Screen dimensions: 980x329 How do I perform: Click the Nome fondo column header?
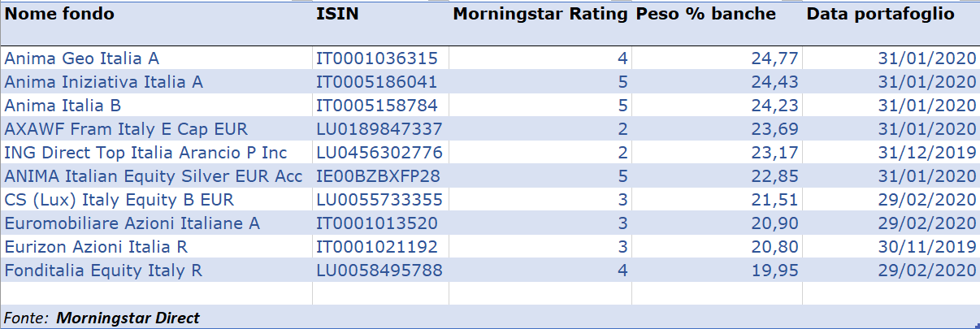pos(60,15)
